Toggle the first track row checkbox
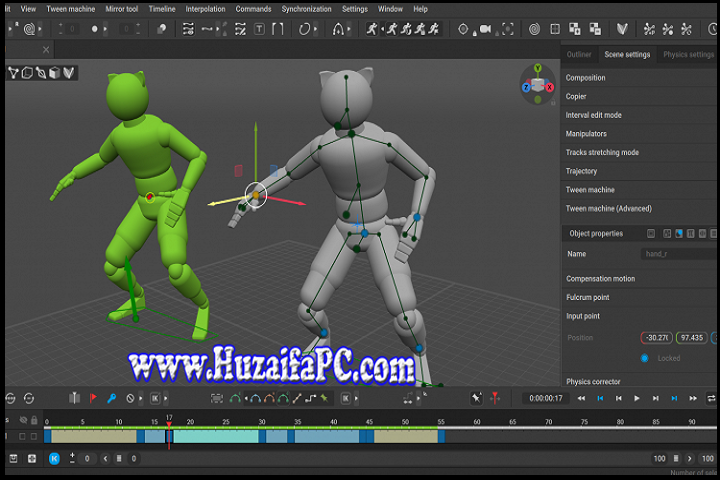 22,436
